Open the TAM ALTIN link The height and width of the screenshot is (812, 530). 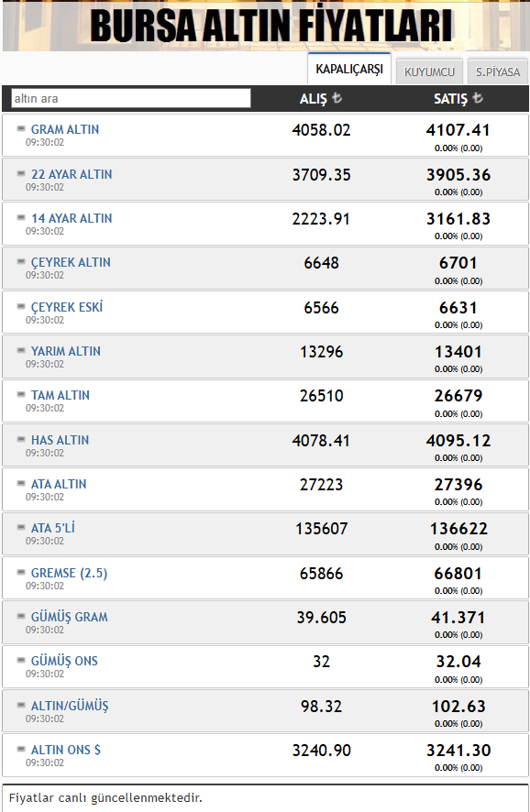(61, 395)
